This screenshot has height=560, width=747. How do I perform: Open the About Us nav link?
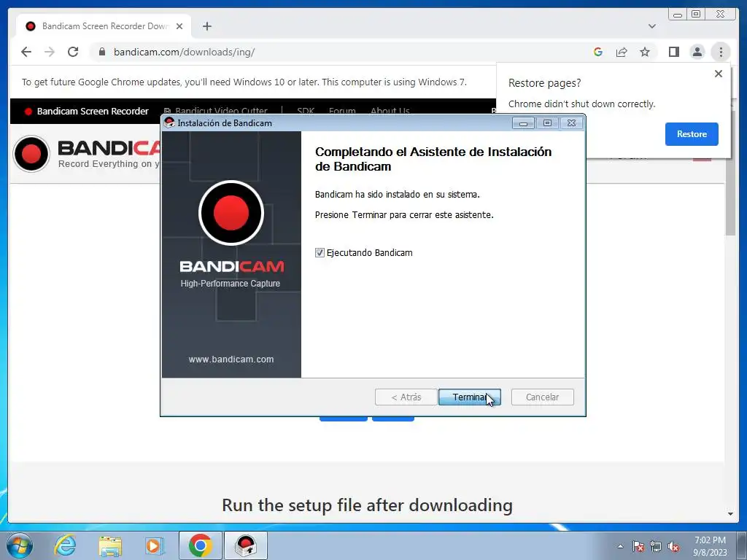(390, 111)
